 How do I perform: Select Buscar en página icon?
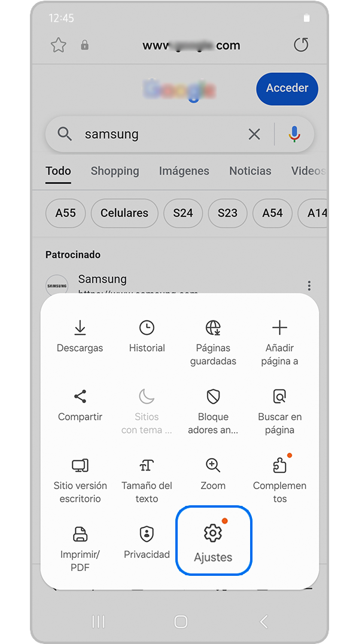coord(279,396)
